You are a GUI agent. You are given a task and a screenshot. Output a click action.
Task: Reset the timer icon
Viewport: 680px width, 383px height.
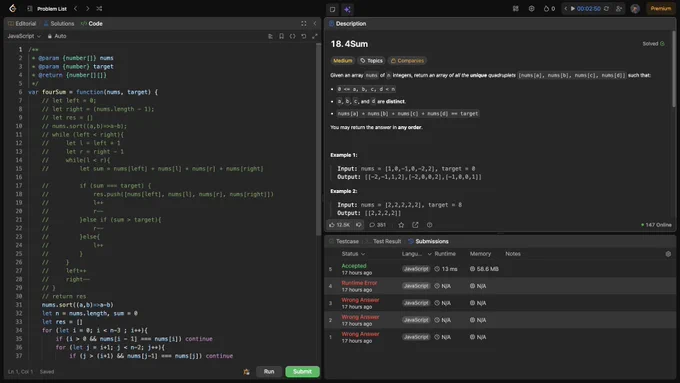tap(606, 9)
